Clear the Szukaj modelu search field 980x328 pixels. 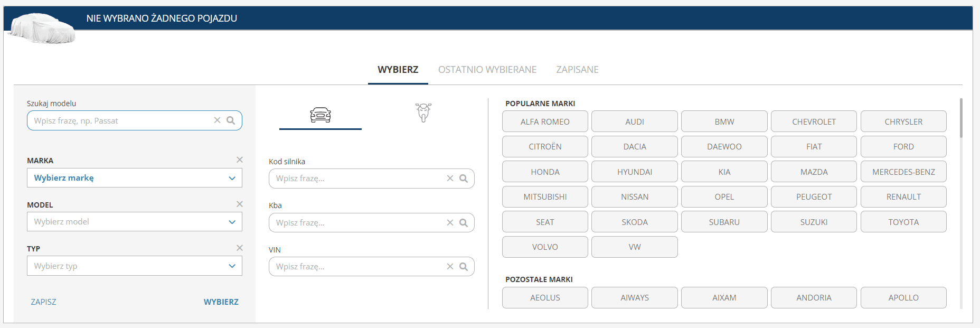click(217, 120)
